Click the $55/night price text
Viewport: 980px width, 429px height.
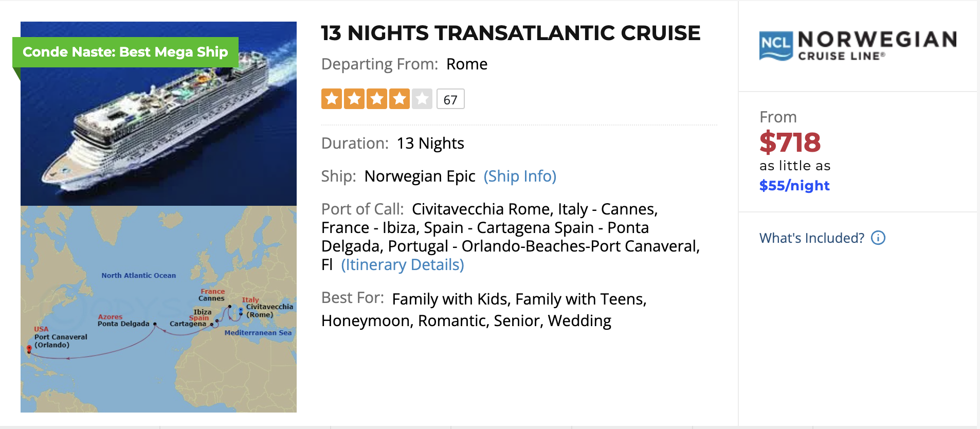[x=794, y=185]
